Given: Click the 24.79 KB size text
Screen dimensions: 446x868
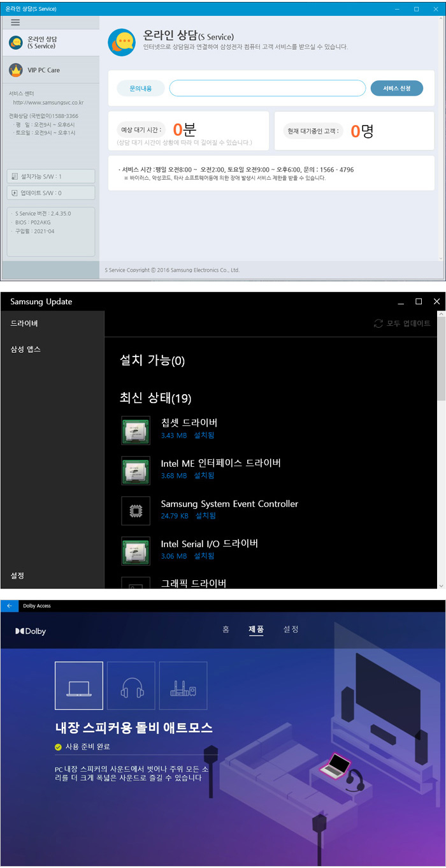Looking at the screenshot, I should [175, 516].
